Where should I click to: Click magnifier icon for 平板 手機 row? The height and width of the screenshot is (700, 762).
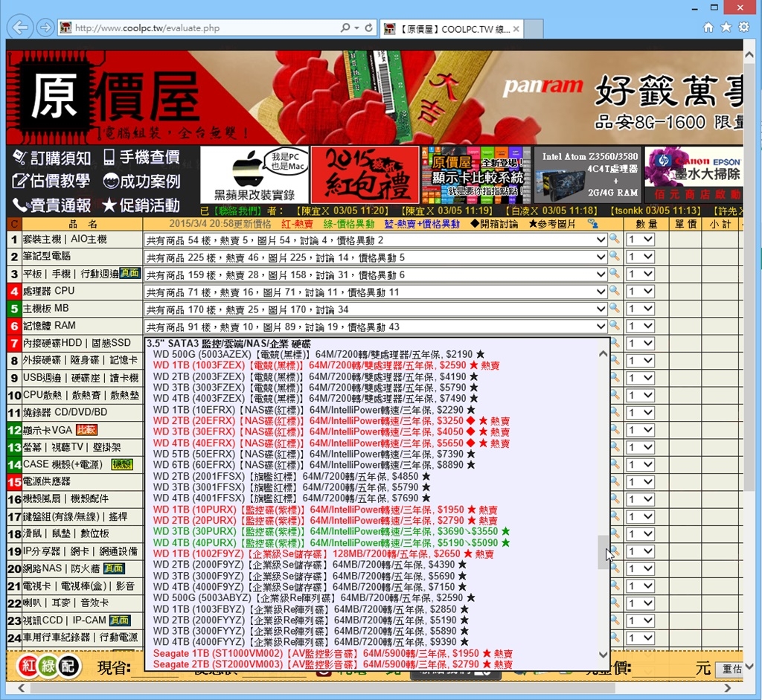[x=615, y=273]
